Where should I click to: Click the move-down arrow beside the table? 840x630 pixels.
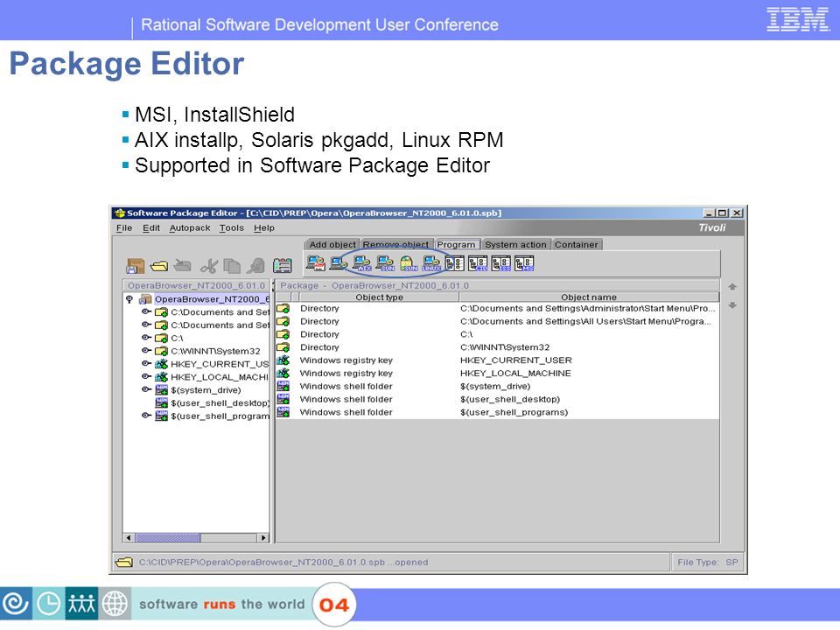tap(733, 305)
